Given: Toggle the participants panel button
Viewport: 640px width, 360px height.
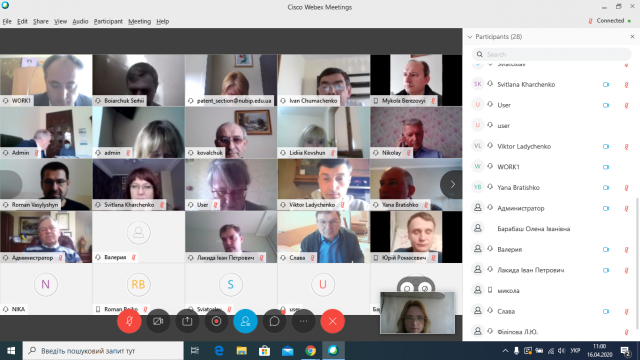Looking at the screenshot, I should click(x=245, y=321).
